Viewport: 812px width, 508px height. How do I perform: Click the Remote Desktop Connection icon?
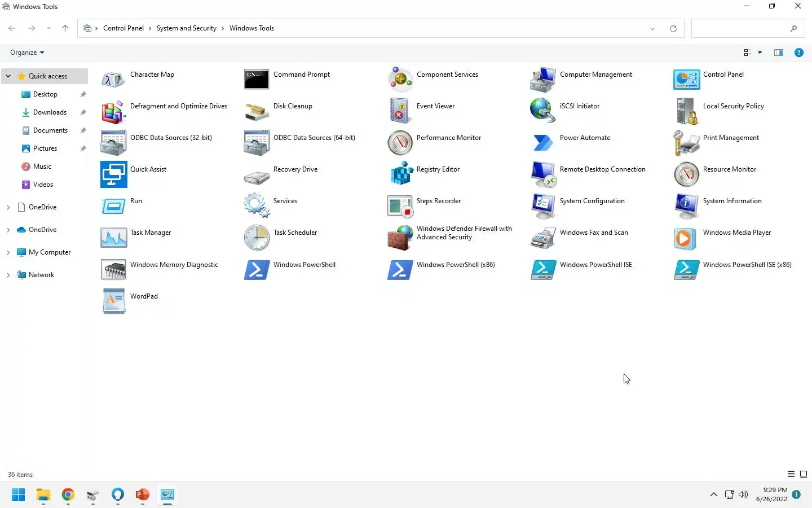(543, 174)
